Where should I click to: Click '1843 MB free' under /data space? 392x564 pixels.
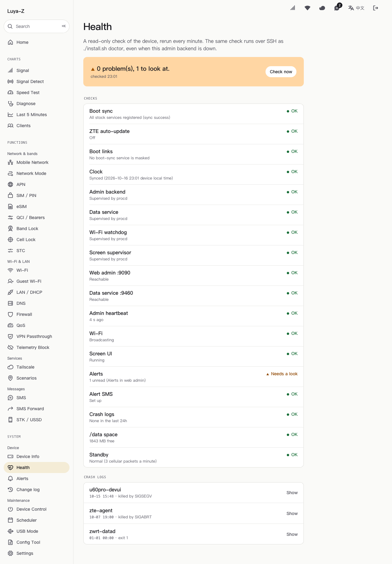click(102, 441)
